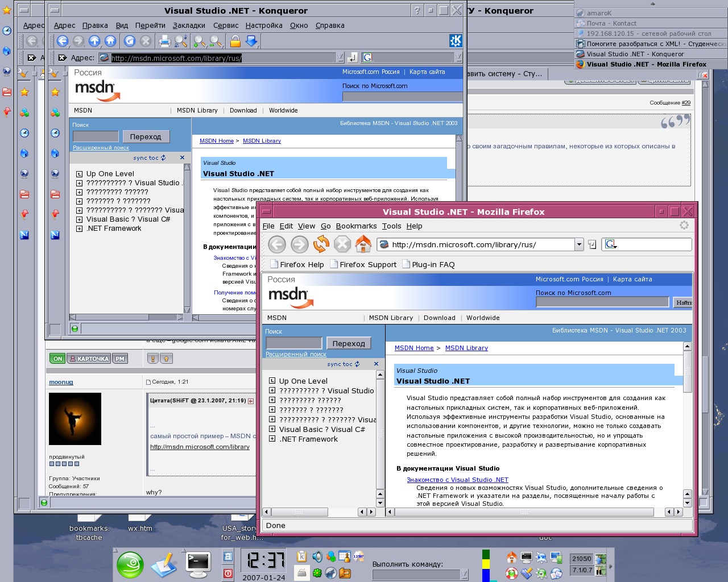
Task: Click the padlock security icon in Konqueror
Action: click(x=235, y=41)
